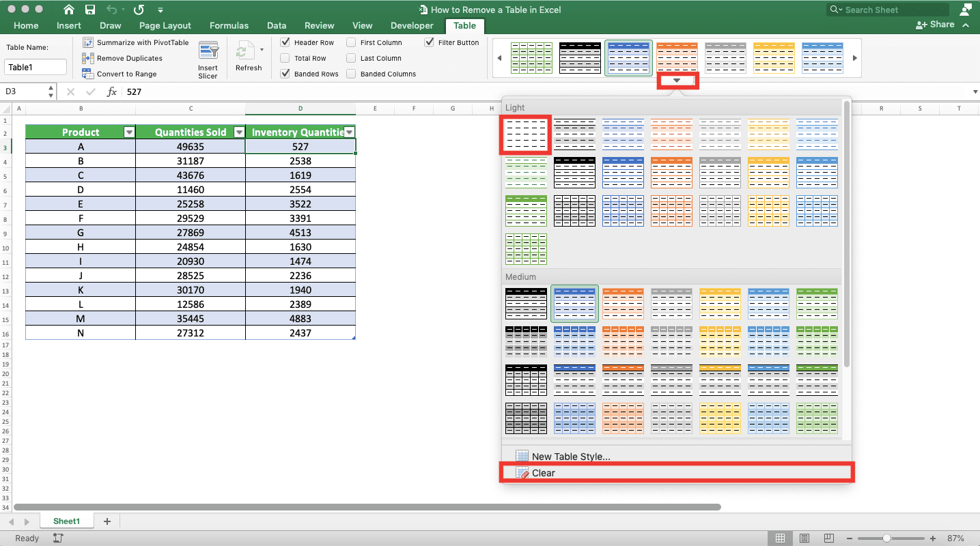Click the Name Box stepper arrows
The width and height of the screenshot is (980, 546).
pos(51,91)
